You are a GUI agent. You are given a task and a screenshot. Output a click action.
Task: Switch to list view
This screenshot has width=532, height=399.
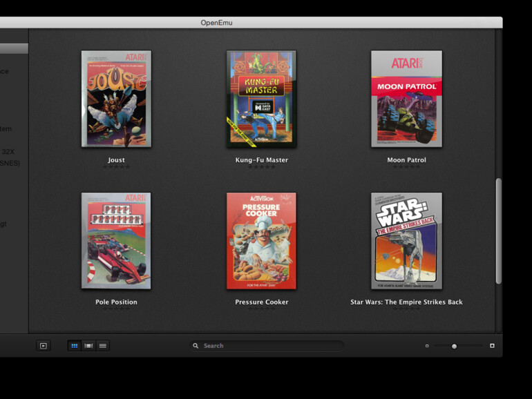coord(103,346)
